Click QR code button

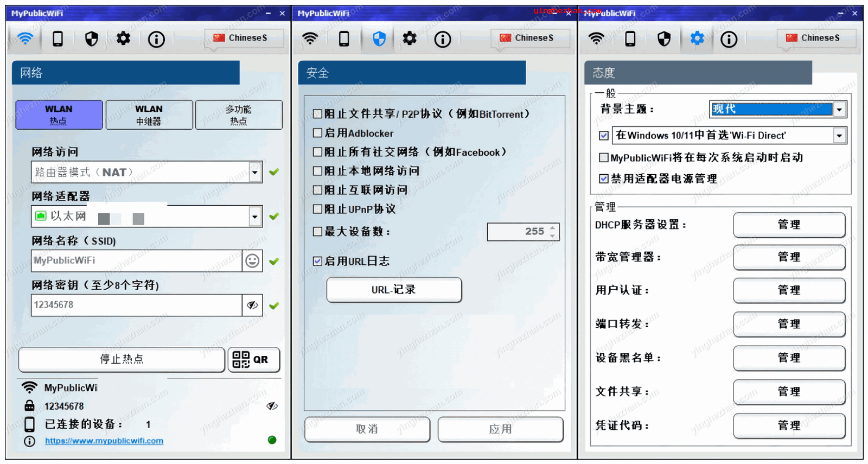point(254,359)
